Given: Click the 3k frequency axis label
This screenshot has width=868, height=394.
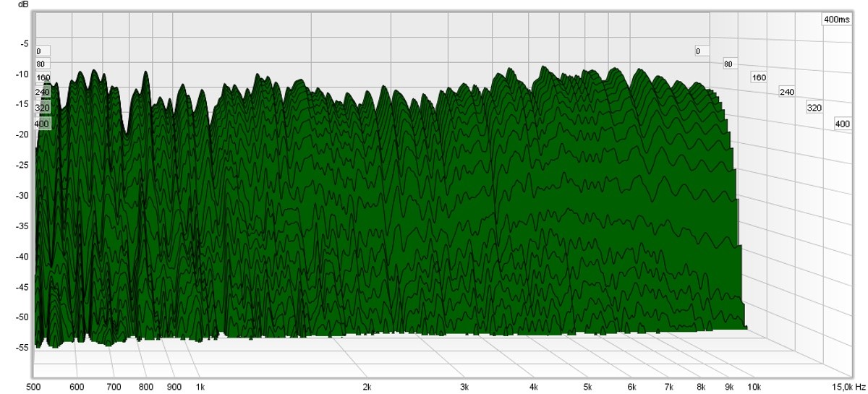Looking at the screenshot, I should point(464,387).
